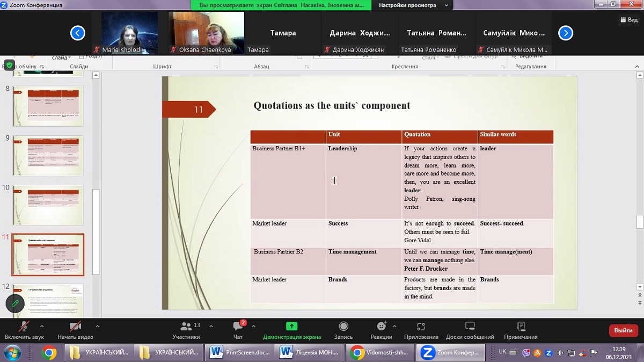Open Vidomosti Chrome window in taskbar
The height and width of the screenshot is (362, 644).
point(381,352)
